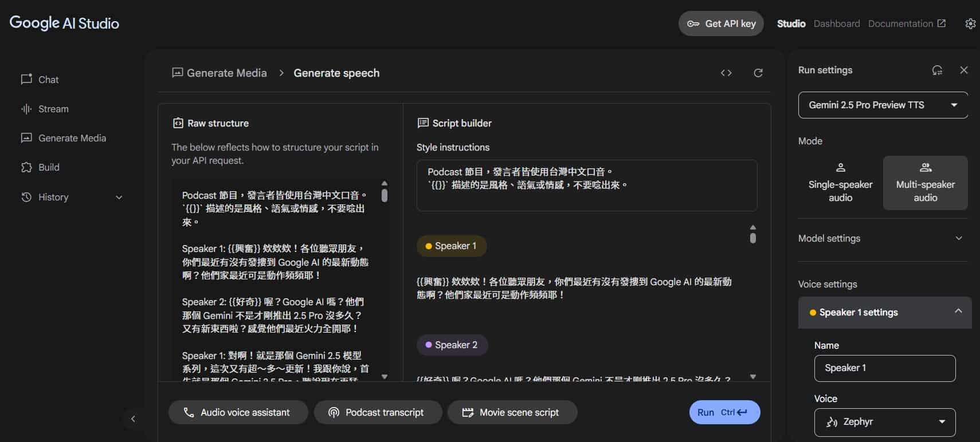Click the Style instructions text field
The height and width of the screenshot is (442, 980).
point(587,186)
